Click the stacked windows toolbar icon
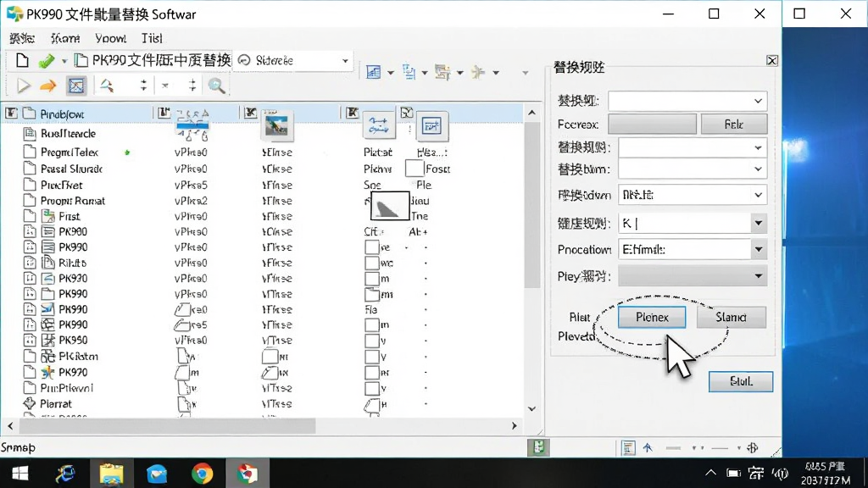 coord(442,72)
